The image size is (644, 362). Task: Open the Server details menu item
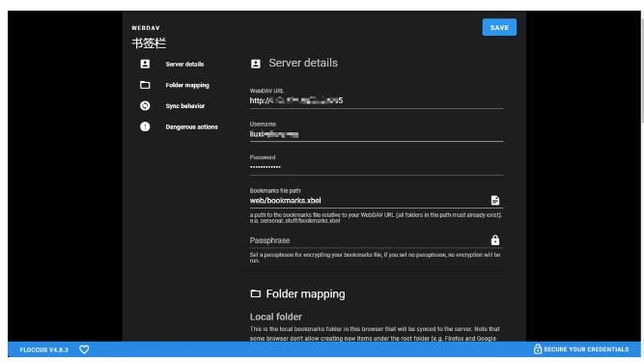[184, 64]
